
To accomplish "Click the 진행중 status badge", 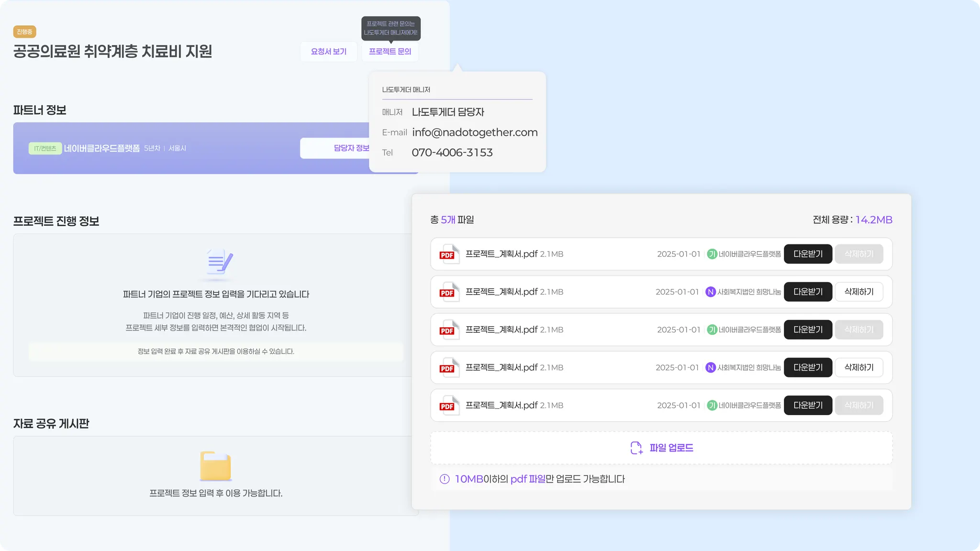I will tap(24, 32).
